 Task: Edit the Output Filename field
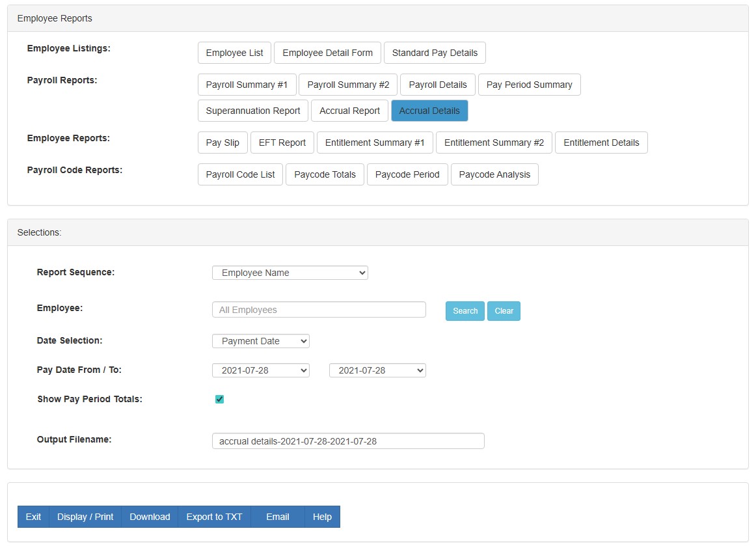click(x=347, y=441)
